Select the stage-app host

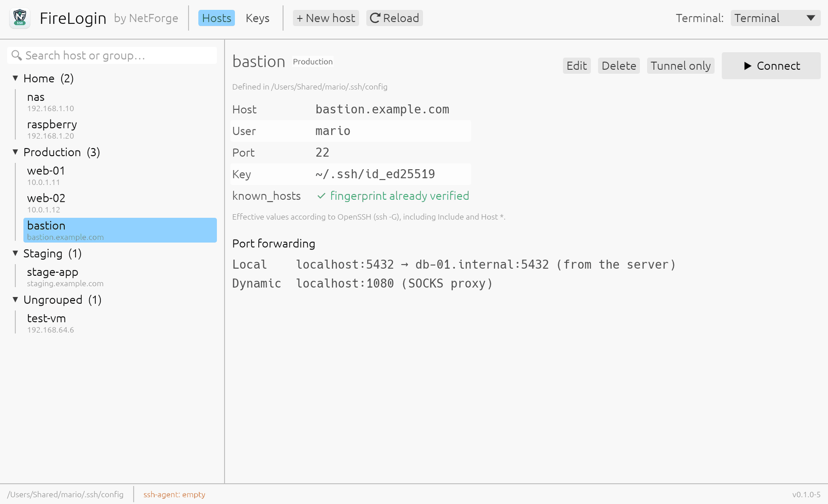coord(120,277)
